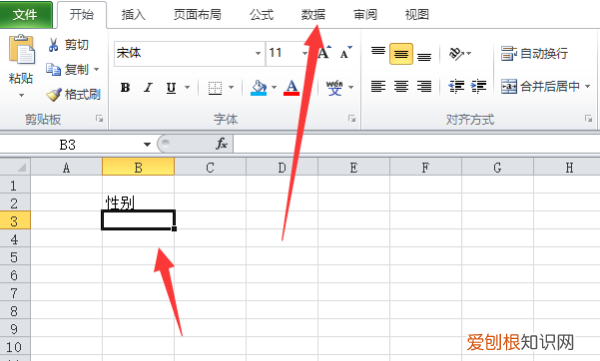Increase font size with the large A icon
The height and width of the screenshot is (361, 600).
tap(324, 53)
